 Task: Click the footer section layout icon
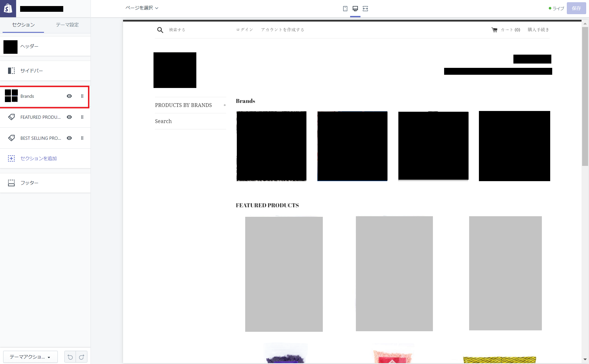pyautogui.click(x=11, y=183)
